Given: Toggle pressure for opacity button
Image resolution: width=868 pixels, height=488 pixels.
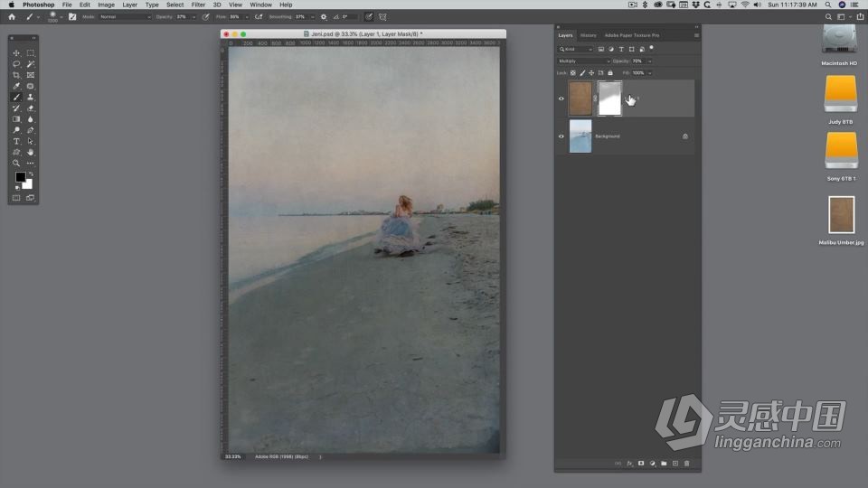Looking at the screenshot, I should click(x=206, y=16).
